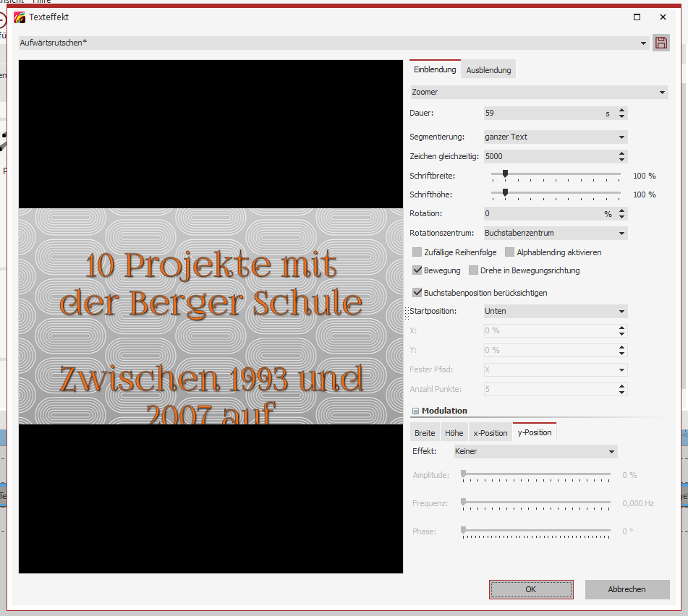Open the Segmentierung dropdown
Screen dimensions: 688x616
[555, 137]
